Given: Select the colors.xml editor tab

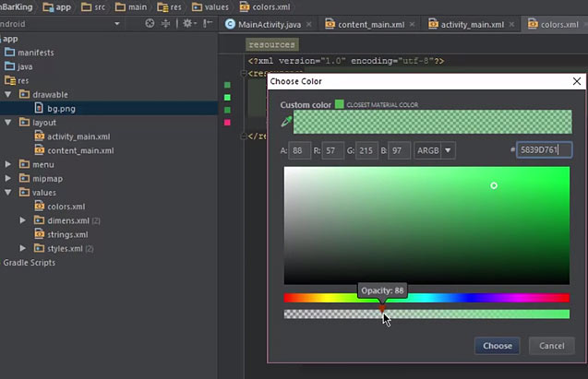Looking at the screenshot, I should click(554, 24).
